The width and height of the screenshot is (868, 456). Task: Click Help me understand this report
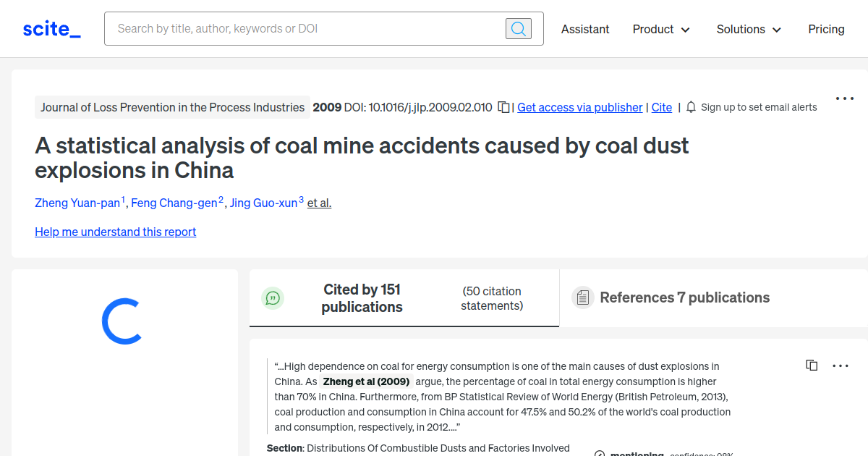point(115,232)
